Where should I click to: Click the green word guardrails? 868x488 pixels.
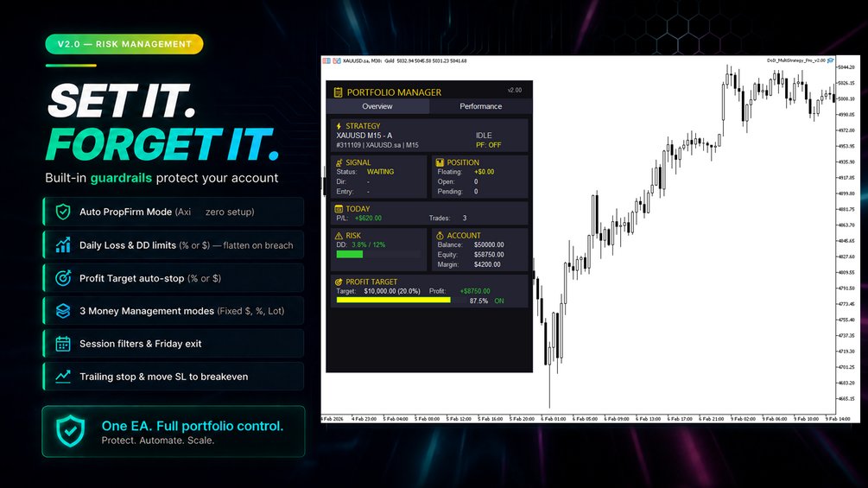(121, 178)
